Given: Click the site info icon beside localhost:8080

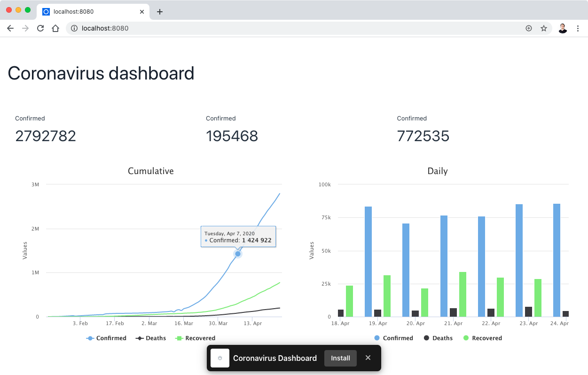Looking at the screenshot, I should pyautogui.click(x=74, y=28).
